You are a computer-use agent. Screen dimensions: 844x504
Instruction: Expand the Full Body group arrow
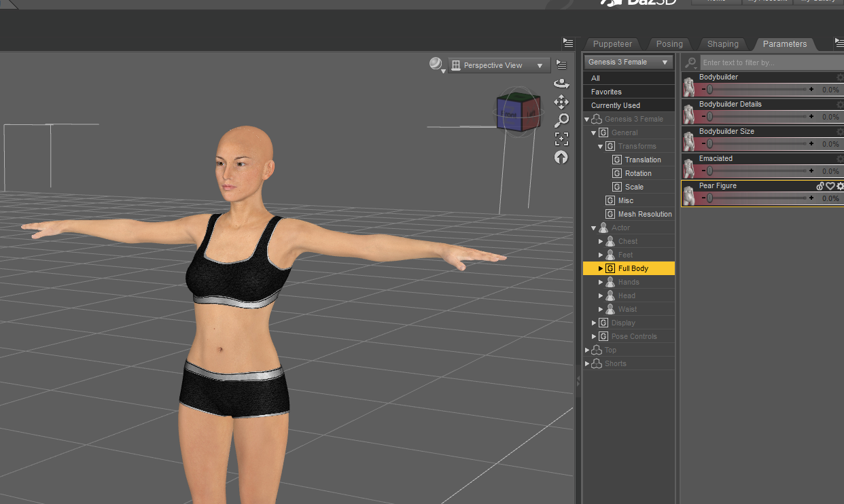click(601, 269)
